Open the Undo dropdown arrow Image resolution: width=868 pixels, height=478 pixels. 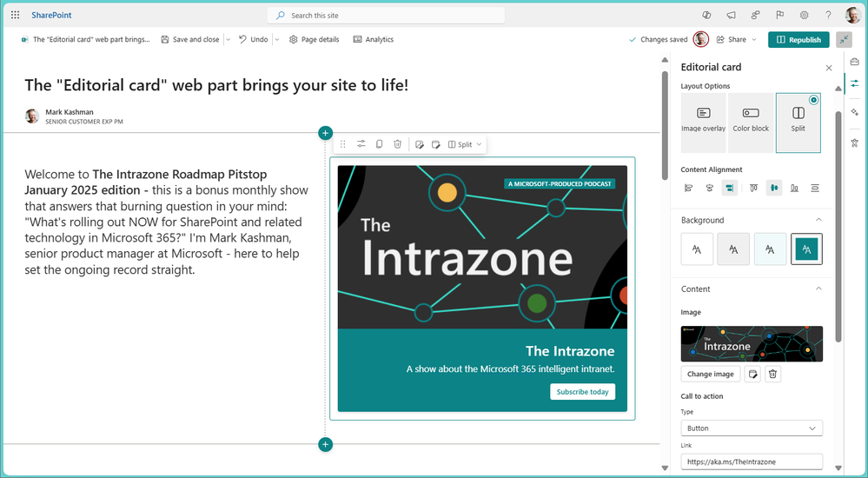[x=277, y=39]
